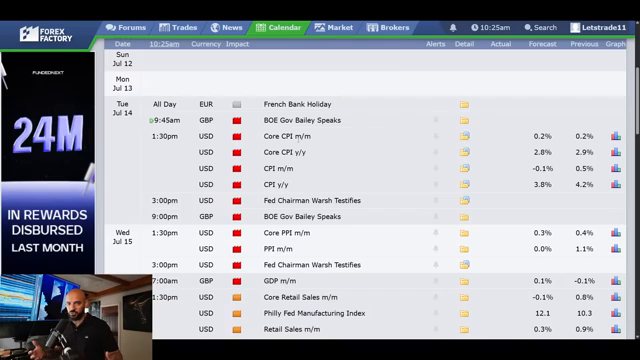Open detail folder for Core Retail Sales m/m

464,298
